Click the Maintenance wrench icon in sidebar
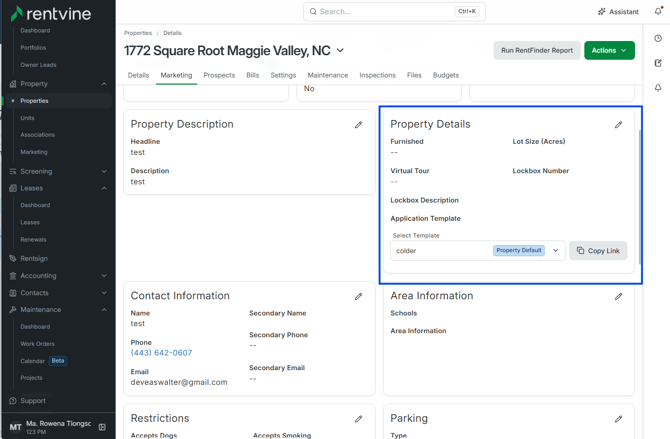The width and height of the screenshot is (670, 439). (x=13, y=309)
